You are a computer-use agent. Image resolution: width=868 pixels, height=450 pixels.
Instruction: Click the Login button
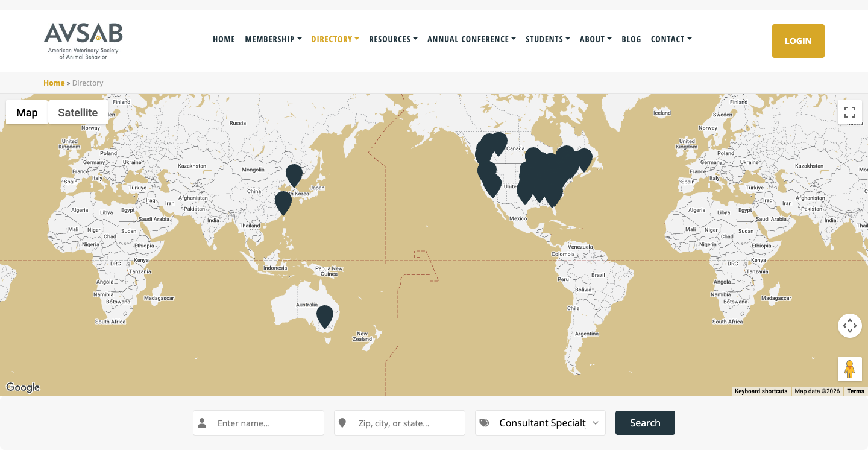click(x=798, y=41)
